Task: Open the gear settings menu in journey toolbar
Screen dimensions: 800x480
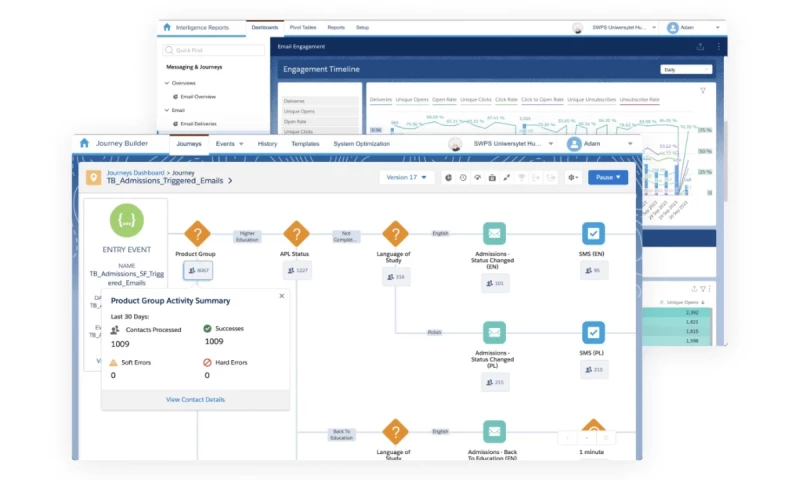Action: coord(573,178)
